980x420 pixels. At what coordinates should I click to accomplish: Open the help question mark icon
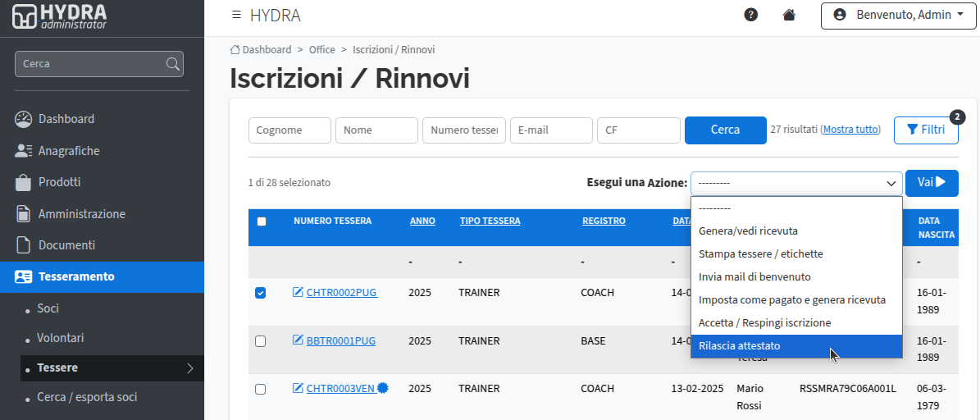[750, 15]
